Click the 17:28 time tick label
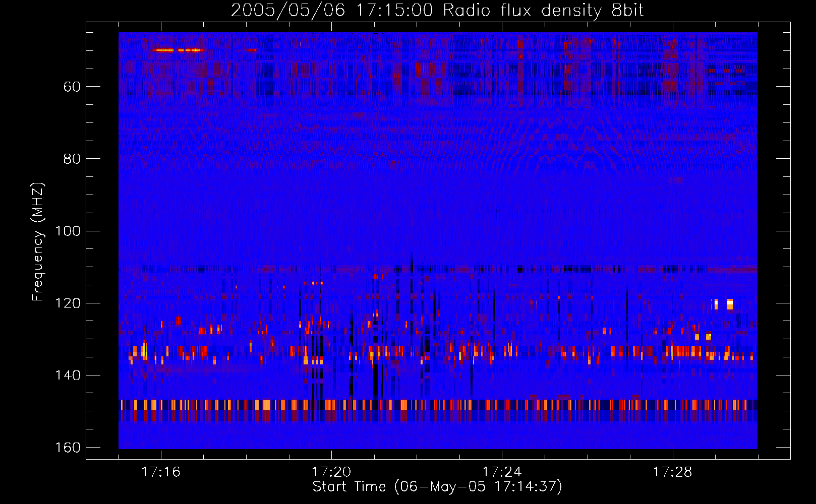Screen dimensions: 816x504 pos(672,472)
